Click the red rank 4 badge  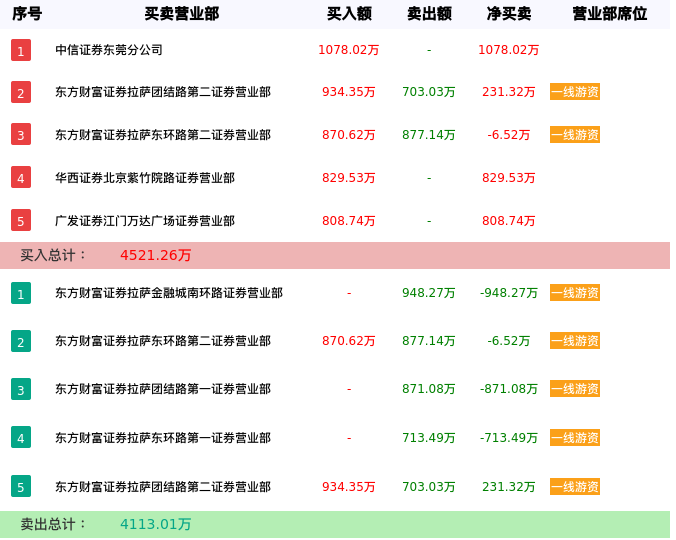[x=21, y=178]
